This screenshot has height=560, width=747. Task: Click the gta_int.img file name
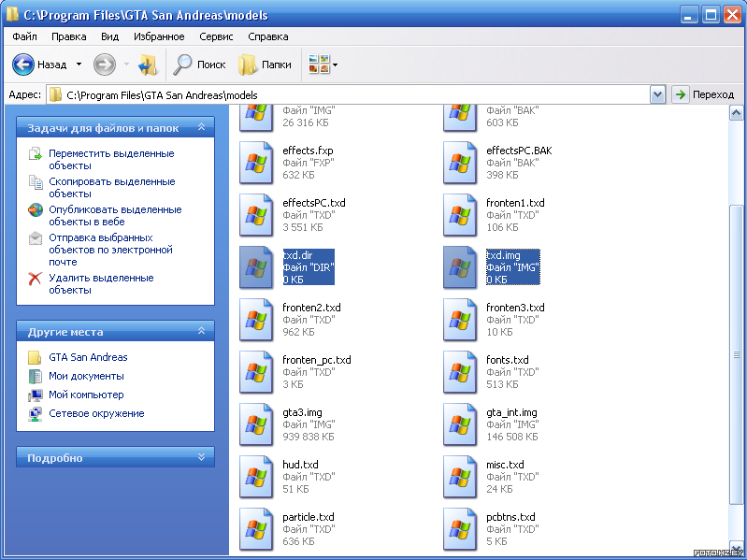point(511,412)
